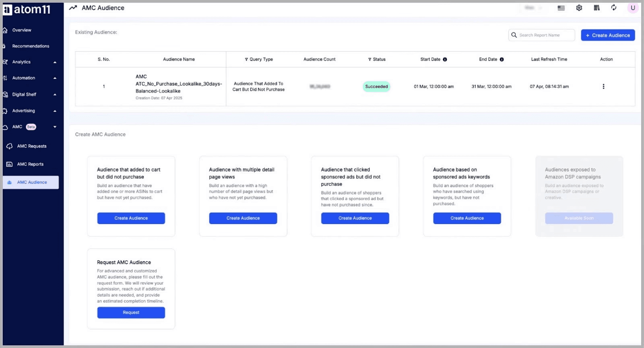This screenshot has width=644, height=348.
Task: Click the '31 Mar, 12:00:00 am' end date
Action: pyautogui.click(x=491, y=87)
